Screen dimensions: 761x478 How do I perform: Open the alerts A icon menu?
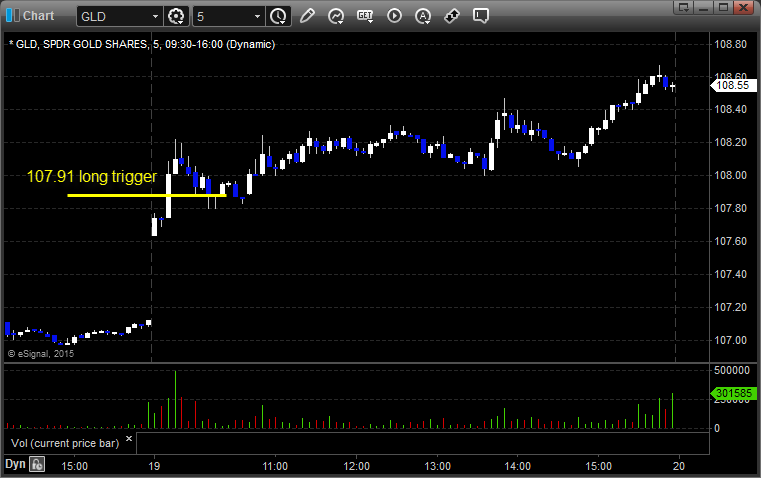tap(423, 16)
